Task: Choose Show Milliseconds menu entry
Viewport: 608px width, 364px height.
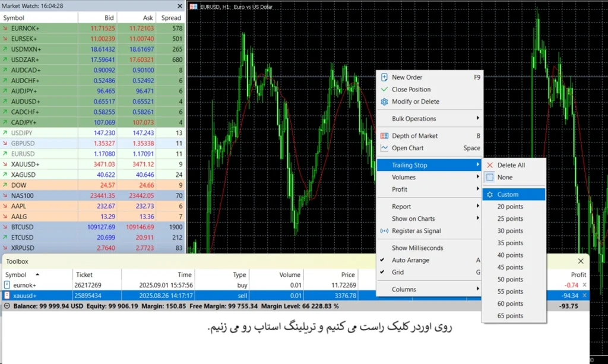Action: [417, 248]
